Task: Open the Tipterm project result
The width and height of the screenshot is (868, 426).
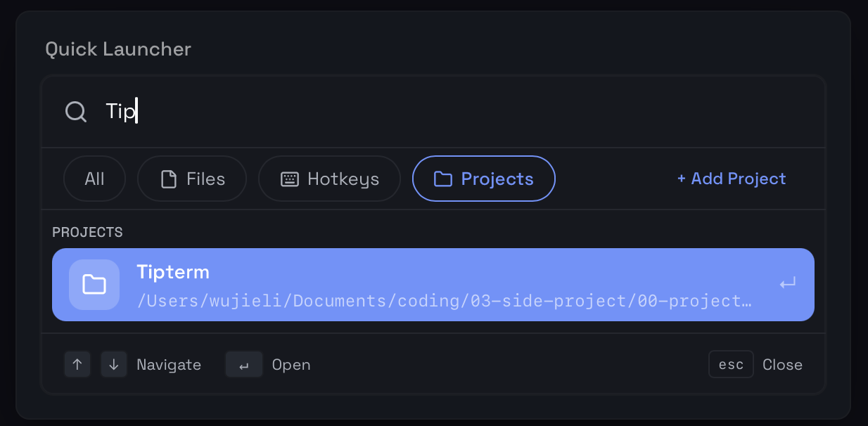Action: 433,284
